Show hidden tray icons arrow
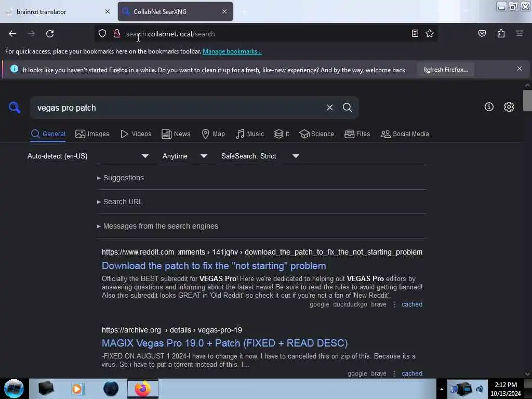Viewport: 532px width, 399px height. tap(442, 389)
